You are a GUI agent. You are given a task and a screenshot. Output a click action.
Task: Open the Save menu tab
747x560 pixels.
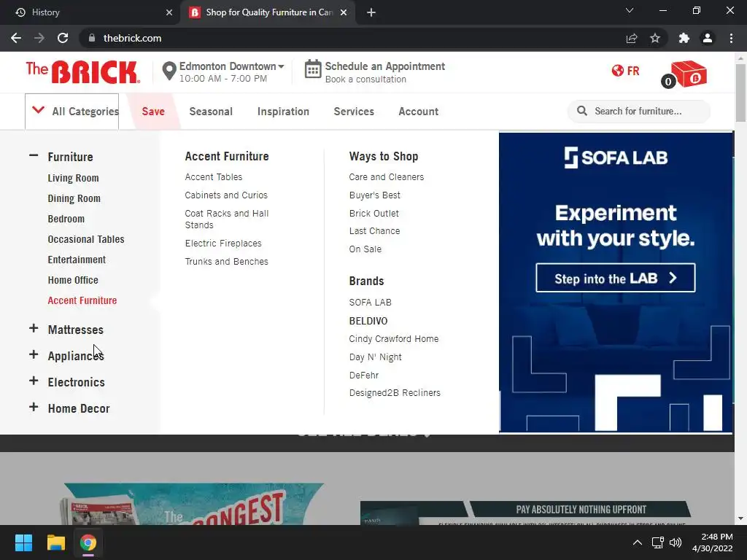coord(153,112)
